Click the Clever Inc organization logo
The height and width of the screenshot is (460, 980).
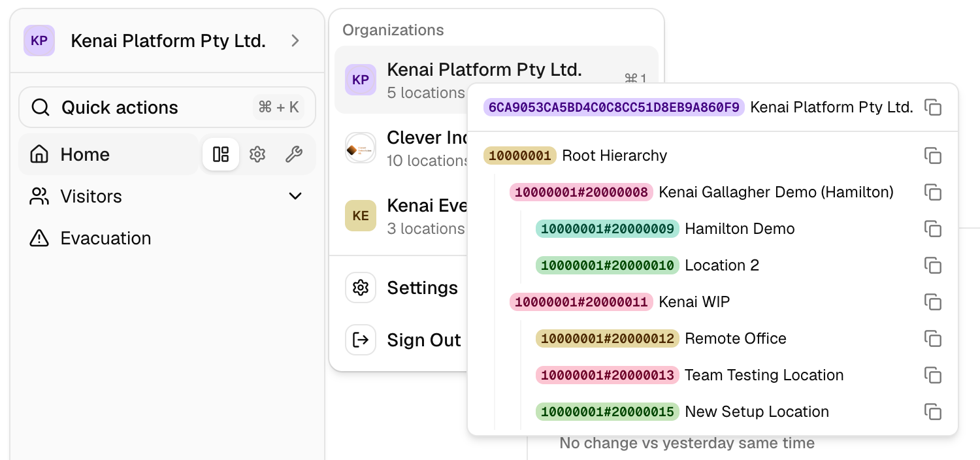point(361,148)
